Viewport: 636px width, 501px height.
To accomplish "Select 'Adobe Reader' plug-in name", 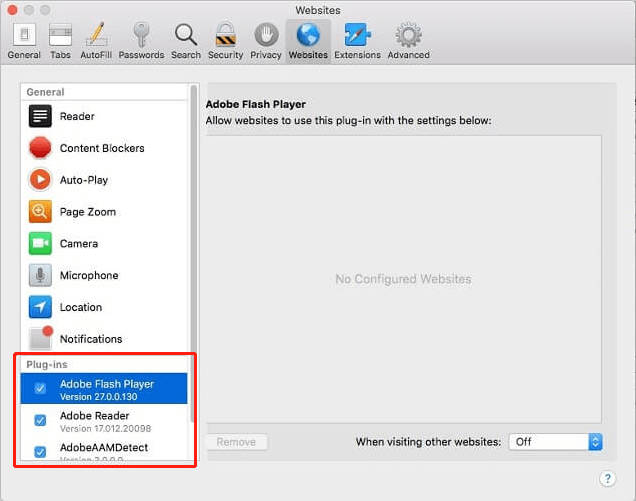I will click(x=95, y=415).
